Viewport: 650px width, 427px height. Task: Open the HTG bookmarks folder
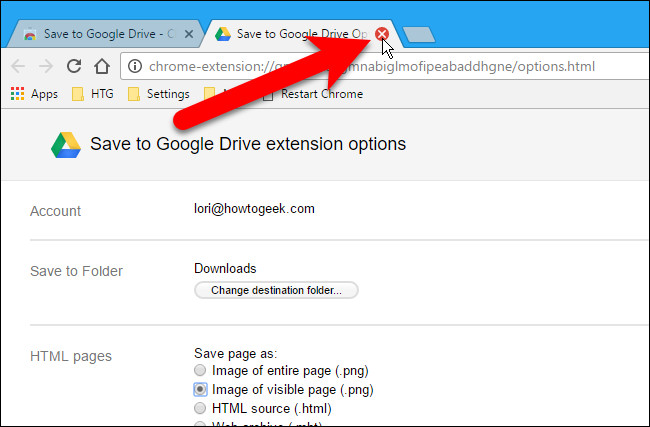pos(93,94)
